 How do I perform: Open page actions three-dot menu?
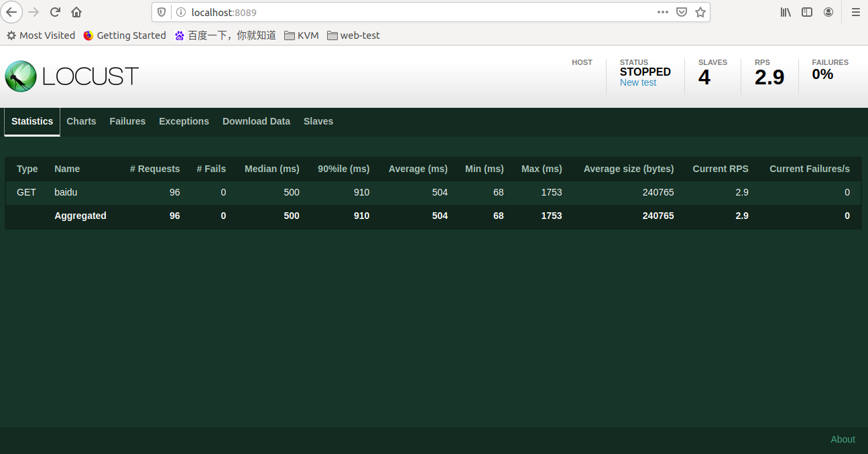click(663, 12)
